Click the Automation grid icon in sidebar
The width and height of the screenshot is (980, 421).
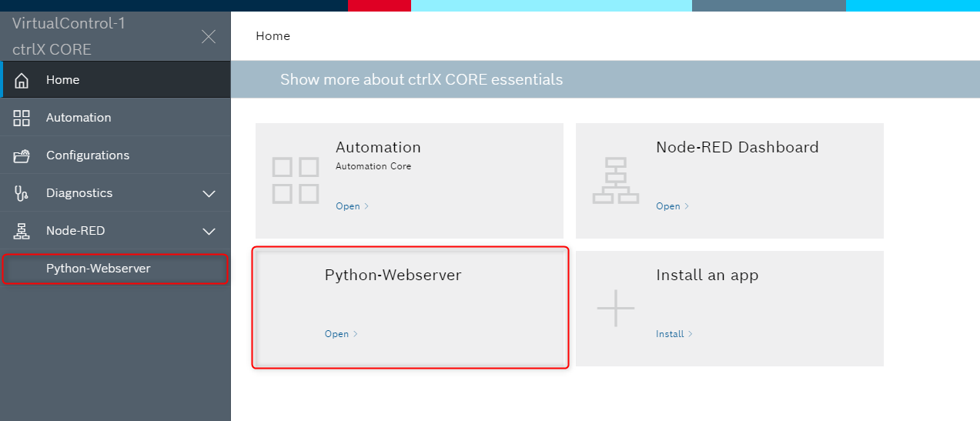click(x=22, y=118)
